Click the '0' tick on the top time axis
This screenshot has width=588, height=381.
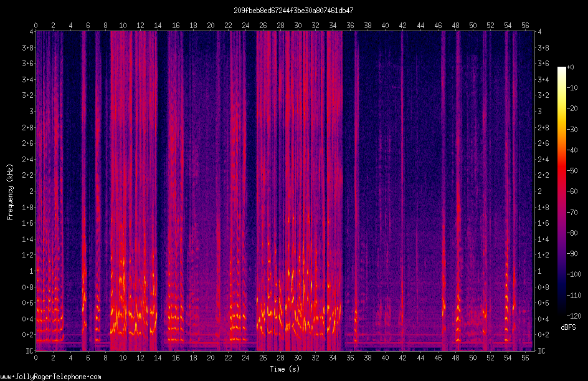click(36, 26)
